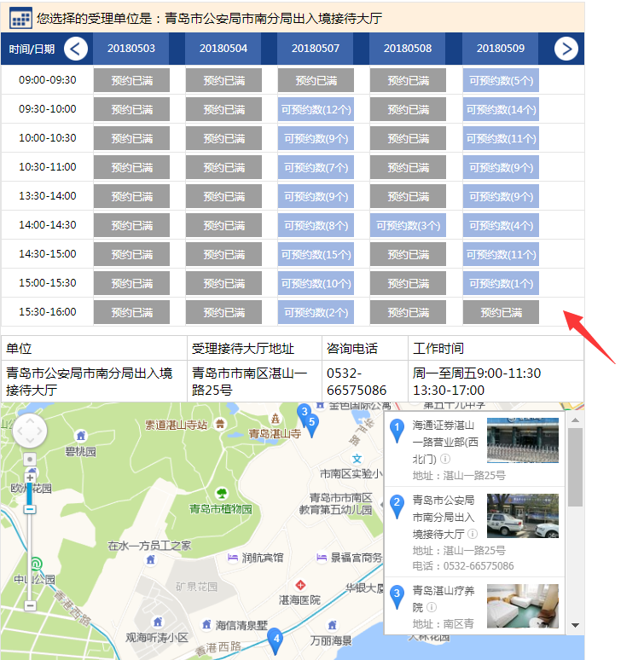Click map pan control compass
The image size is (644, 660).
click(x=30, y=431)
